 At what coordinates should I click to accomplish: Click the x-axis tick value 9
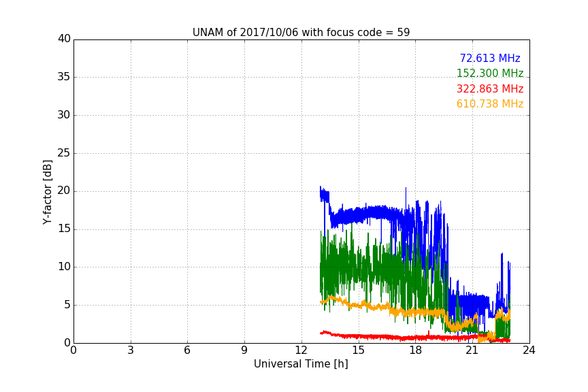[x=244, y=350]
